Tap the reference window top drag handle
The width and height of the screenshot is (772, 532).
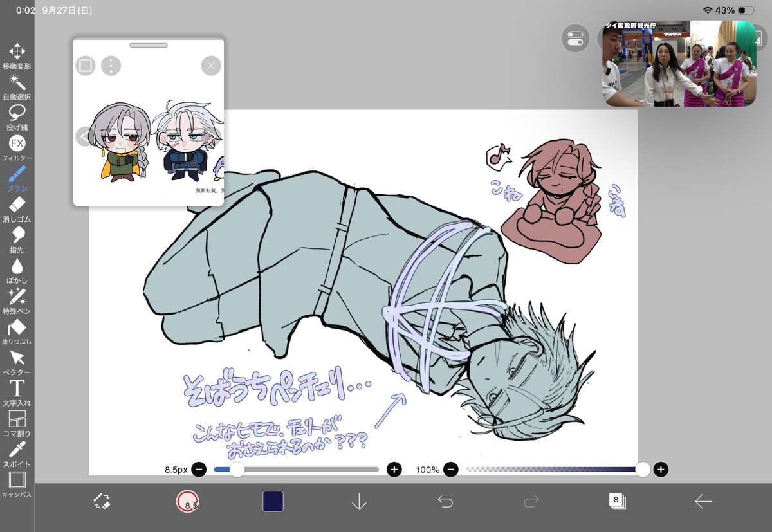(x=149, y=45)
